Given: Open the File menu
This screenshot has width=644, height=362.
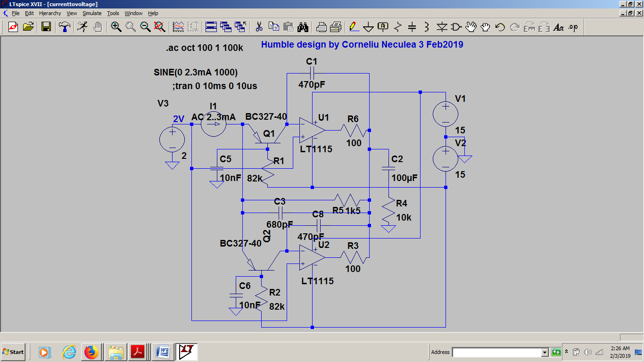Looking at the screenshot, I should 16,13.
